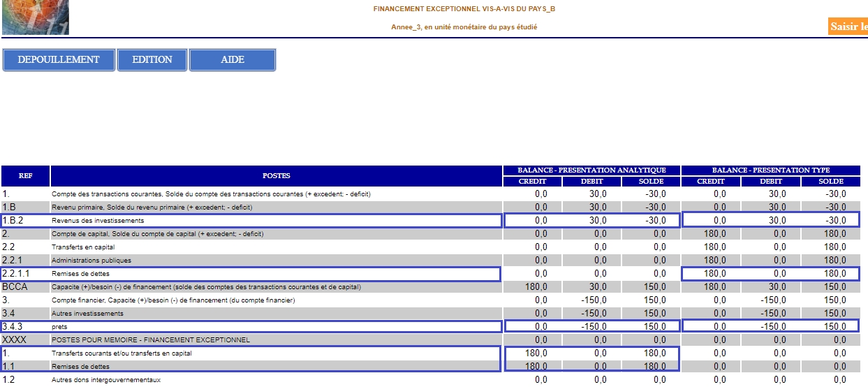Select the 'Administrations publiques' row label

click(91, 261)
